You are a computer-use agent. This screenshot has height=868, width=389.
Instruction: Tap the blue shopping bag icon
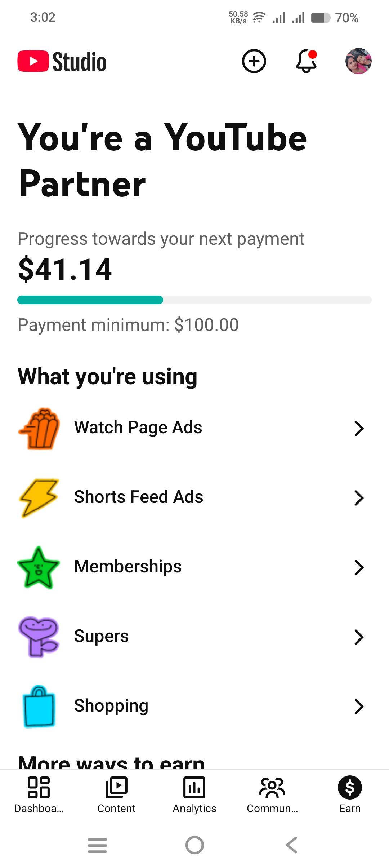[39, 706]
